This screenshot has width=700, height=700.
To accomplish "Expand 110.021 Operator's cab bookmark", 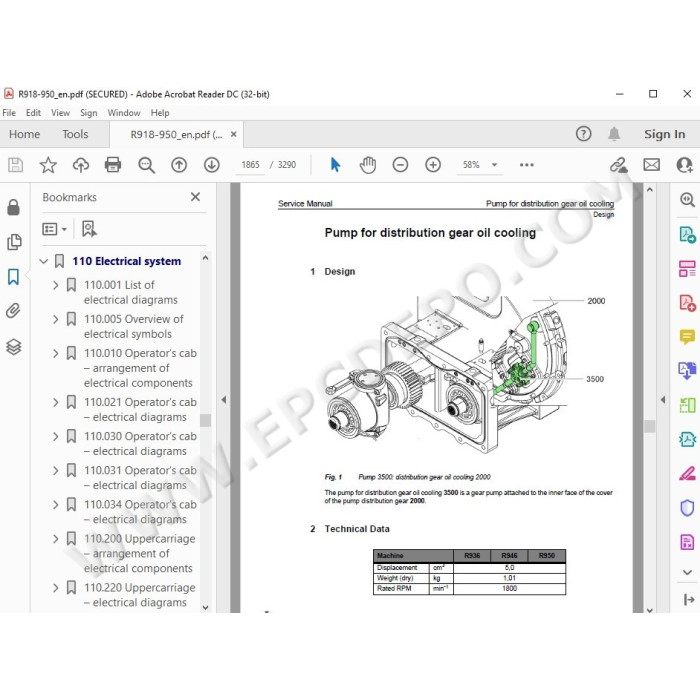I will 55,402.
